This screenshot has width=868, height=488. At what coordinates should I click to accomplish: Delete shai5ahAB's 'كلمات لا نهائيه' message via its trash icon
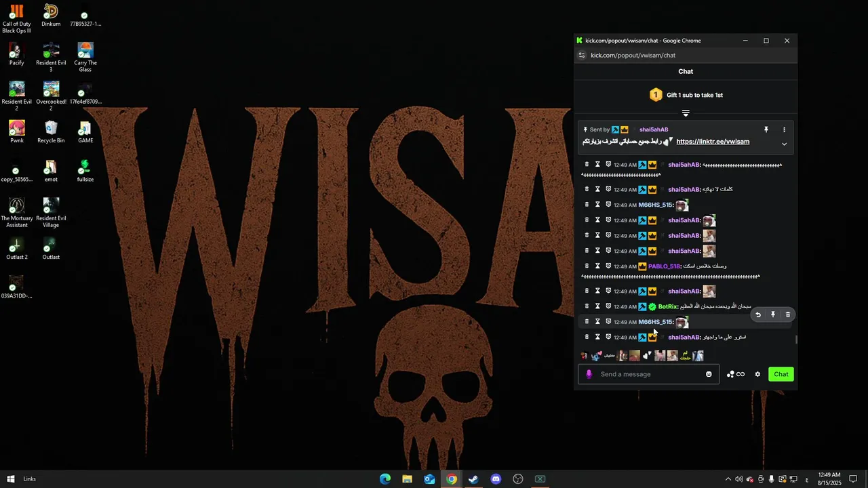587,189
